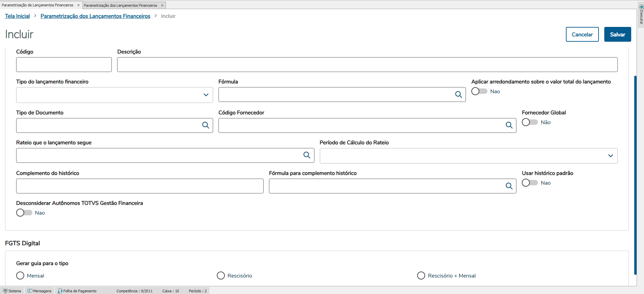The width and height of the screenshot is (644, 294).
Task: Click the Código Fornecedor search icon
Action: pyautogui.click(x=509, y=125)
